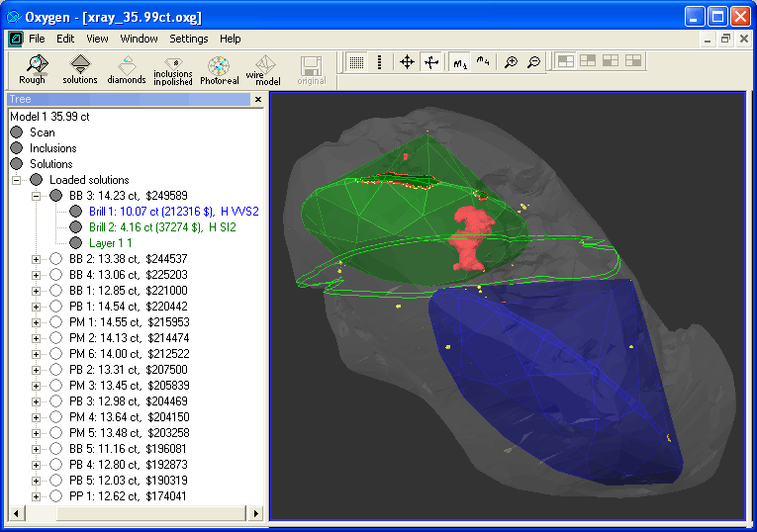Close the Tree panel
The height and width of the screenshot is (532, 757).
point(258,99)
